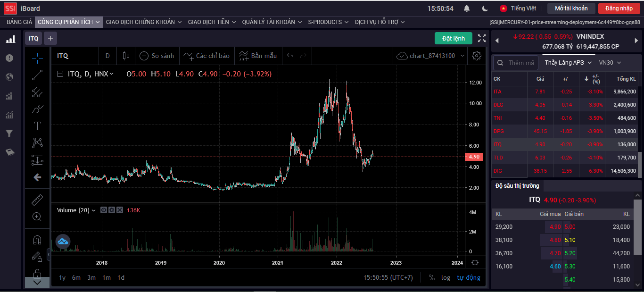This screenshot has width=644, height=292.
Task: Click the Thêm mã search field
Action: coord(515,63)
